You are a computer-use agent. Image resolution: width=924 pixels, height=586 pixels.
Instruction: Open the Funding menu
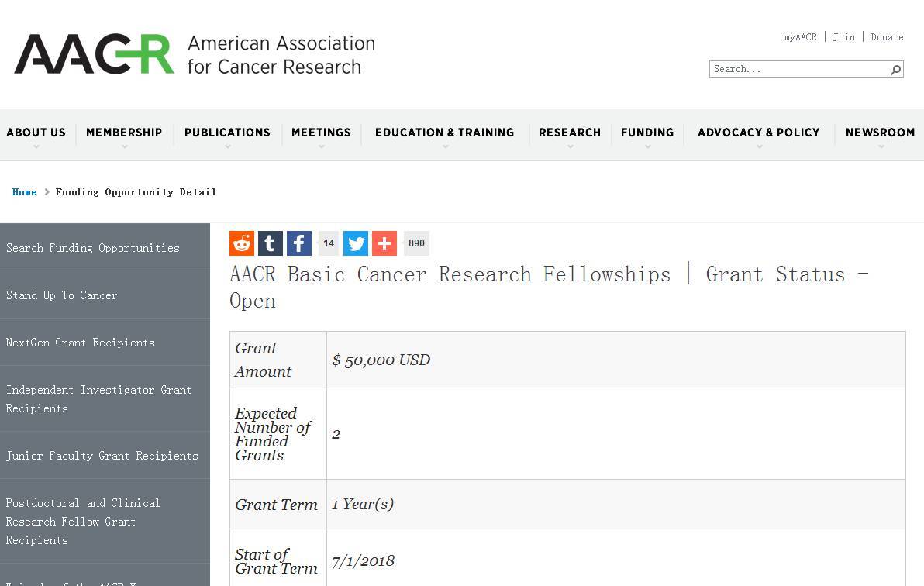(647, 133)
